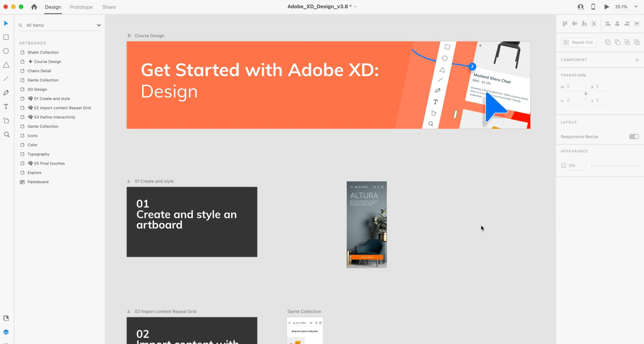
Task: Click the Course Design artboard label
Action: tap(149, 35)
